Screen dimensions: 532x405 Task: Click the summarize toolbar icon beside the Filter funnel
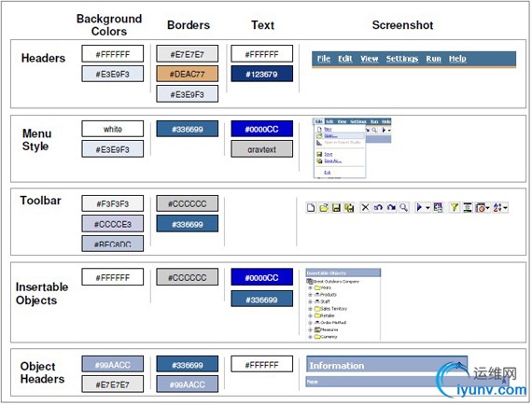click(468, 207)
